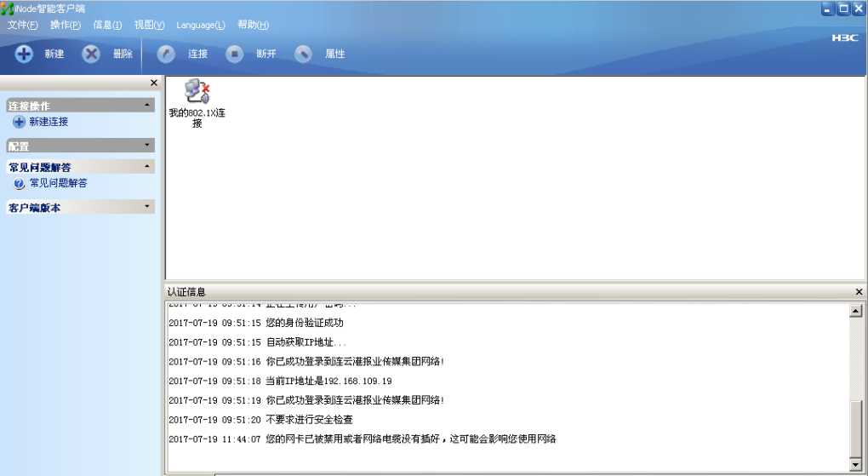Click the 新建连接 plus icon in sidebar
Screen dimensions: 868x476
[19, 122]
